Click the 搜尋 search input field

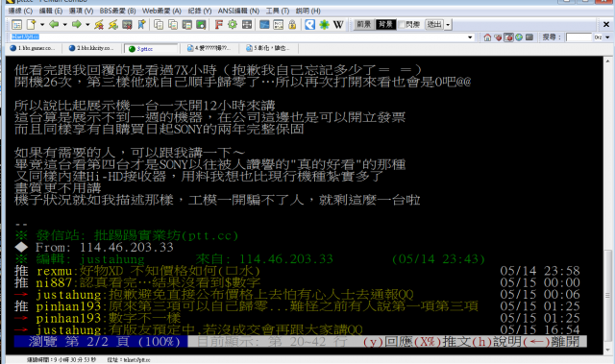(578, 37)
